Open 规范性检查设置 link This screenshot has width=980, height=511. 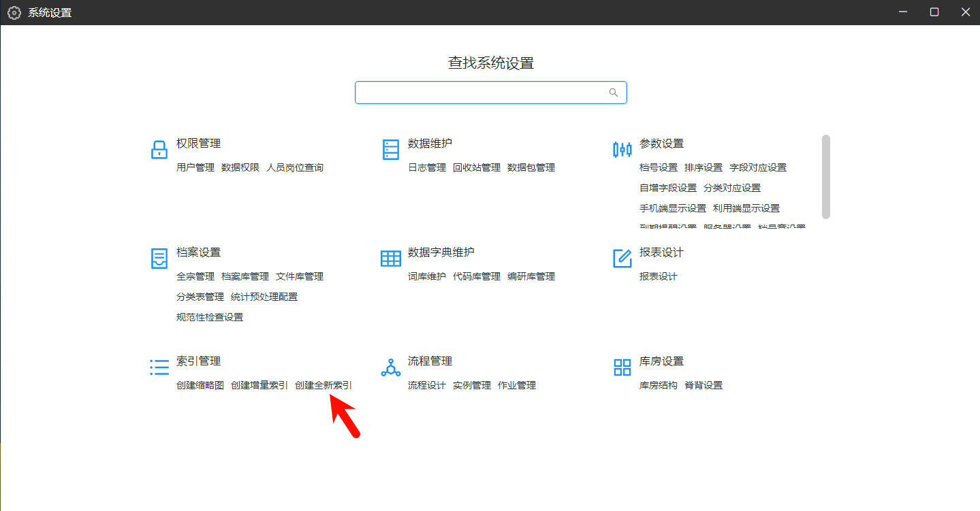(209, 317)
